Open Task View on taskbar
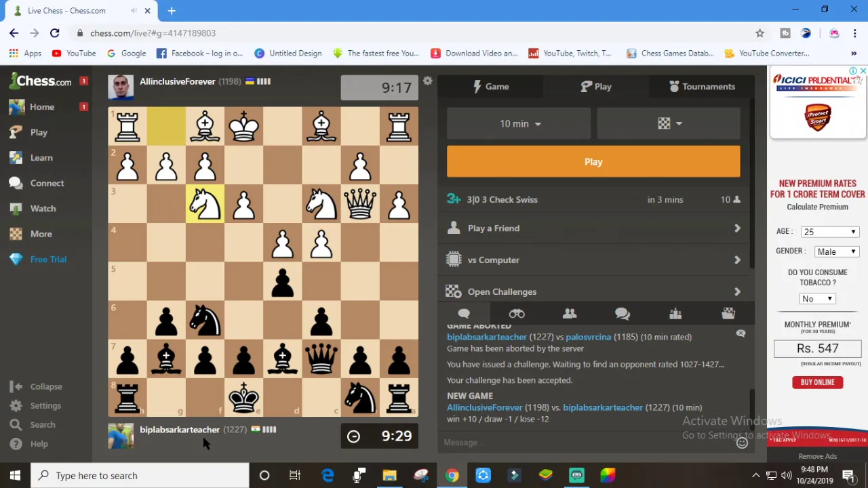The image size is (868, 488). point(295,475)
